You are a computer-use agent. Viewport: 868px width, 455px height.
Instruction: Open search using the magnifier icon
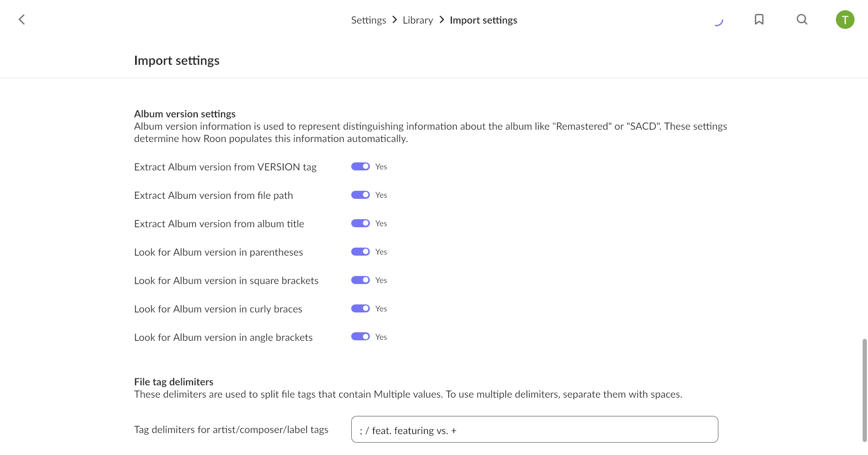click(x=802, y=20)
